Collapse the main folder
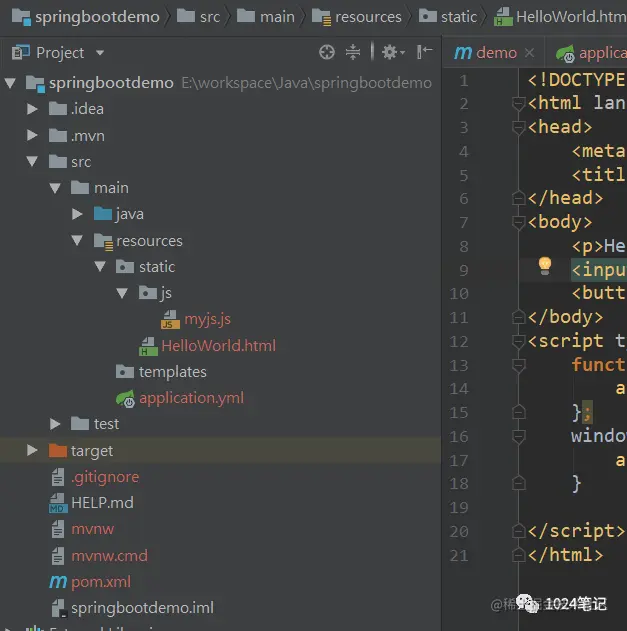627x631 pixels. click(55, 188)
